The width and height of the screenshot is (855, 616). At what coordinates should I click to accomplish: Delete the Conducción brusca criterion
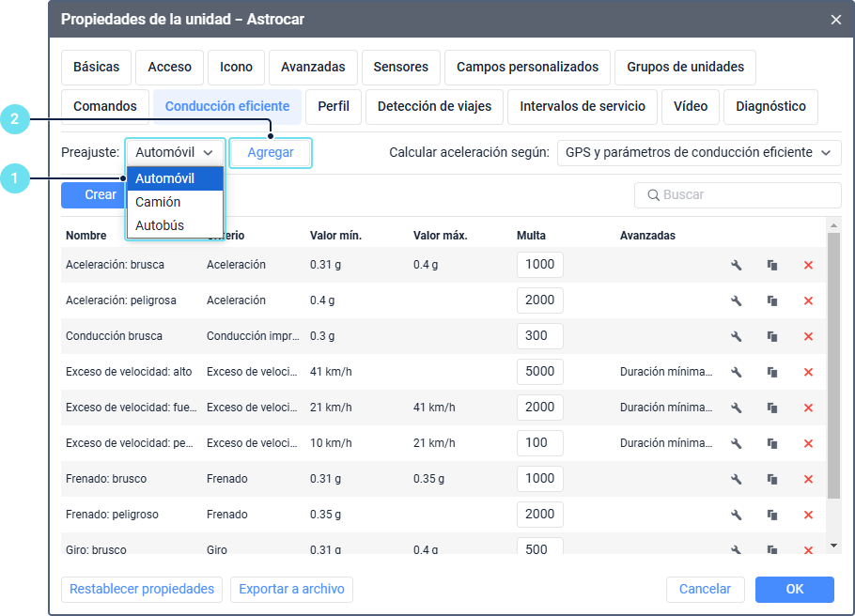tap(808, 336)
